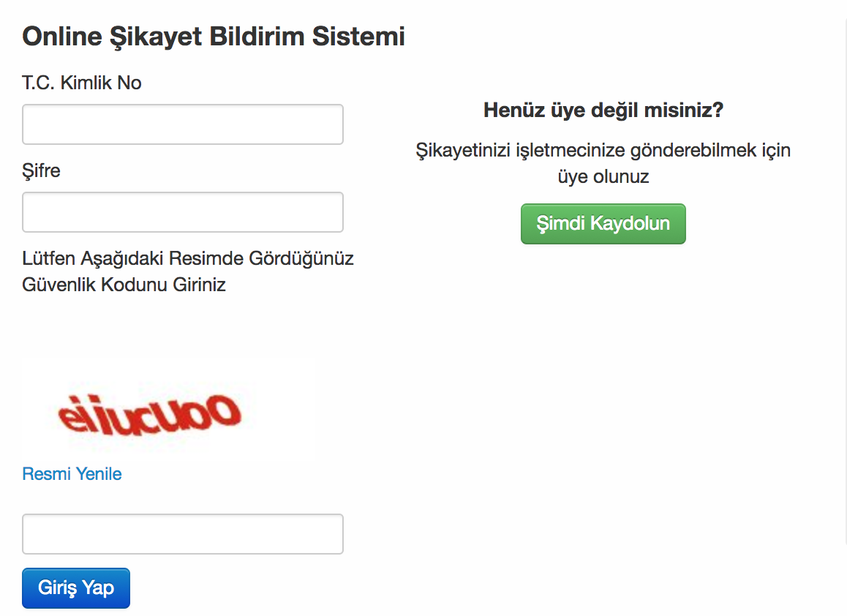
Task: Click the üye olunuz text line
Action: click(x=603, y=177)
